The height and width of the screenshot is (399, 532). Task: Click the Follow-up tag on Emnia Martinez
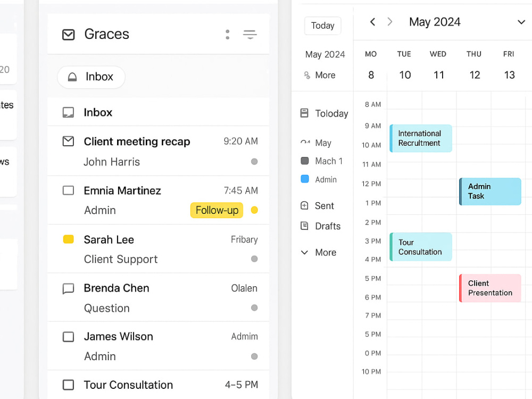pyautogui.click(x=217, y=210)
